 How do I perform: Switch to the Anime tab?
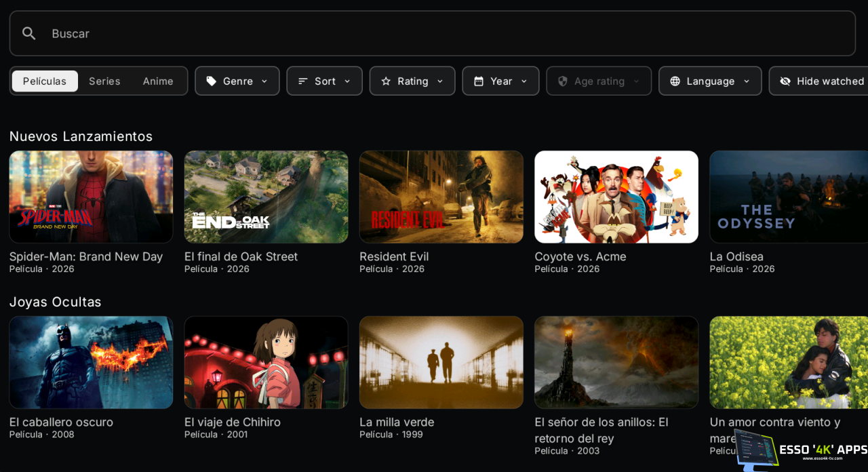(x=158, y=81)
